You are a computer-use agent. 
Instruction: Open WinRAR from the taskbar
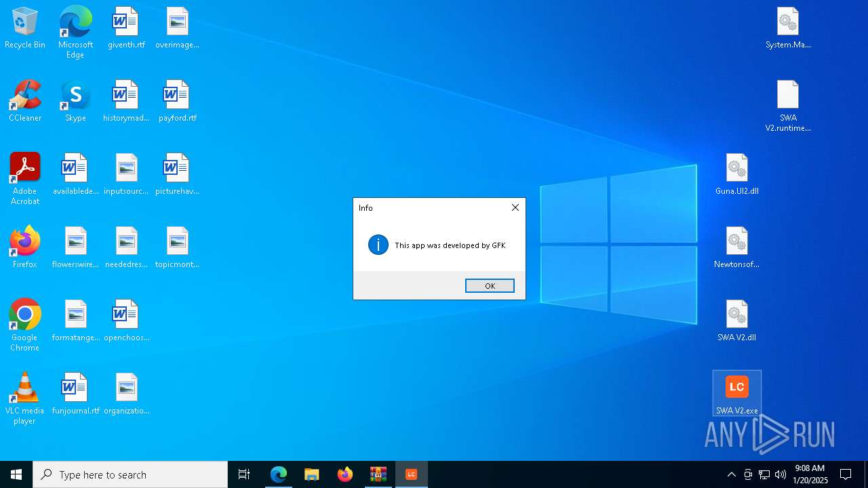[x=378, y=474]
